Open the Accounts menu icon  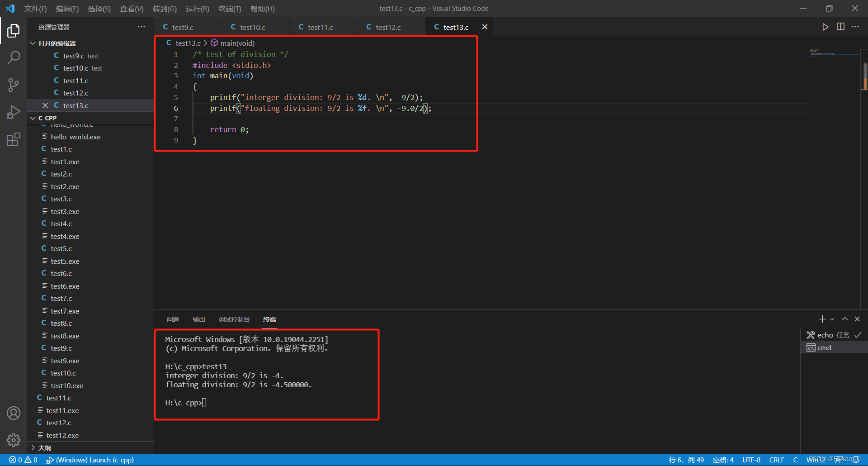point(14,413)
